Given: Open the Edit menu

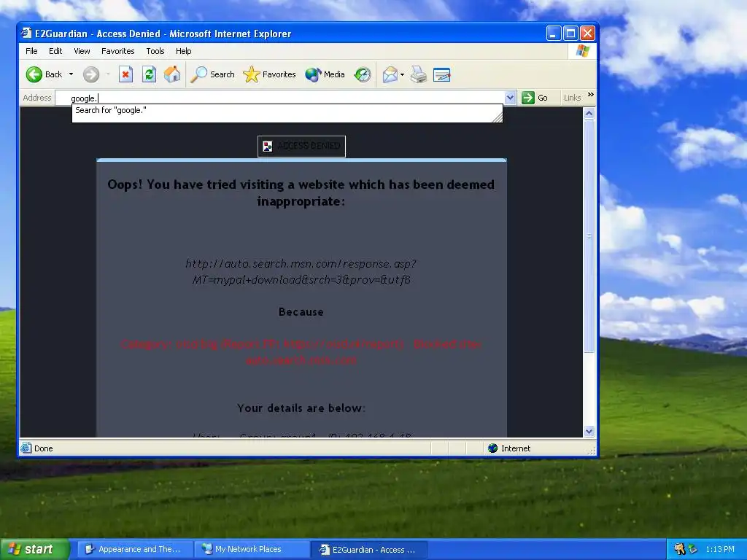Looking at the screenshot, I should (x=55, y=51).
